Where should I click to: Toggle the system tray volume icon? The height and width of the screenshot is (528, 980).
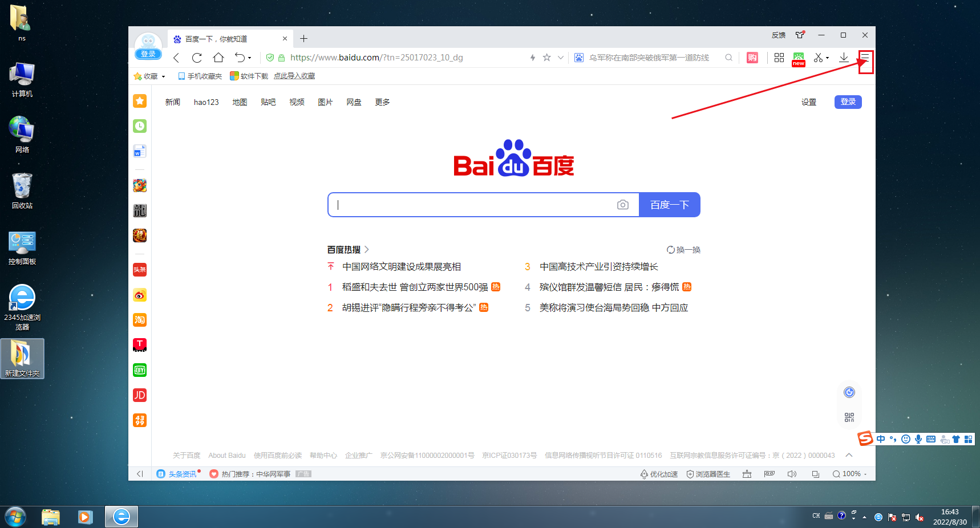(920, 517)
